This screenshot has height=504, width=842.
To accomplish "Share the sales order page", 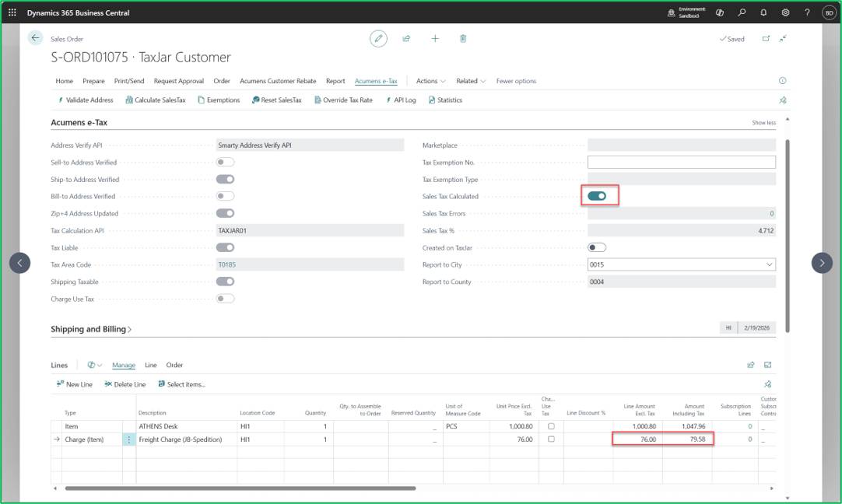I will [406, 39].
